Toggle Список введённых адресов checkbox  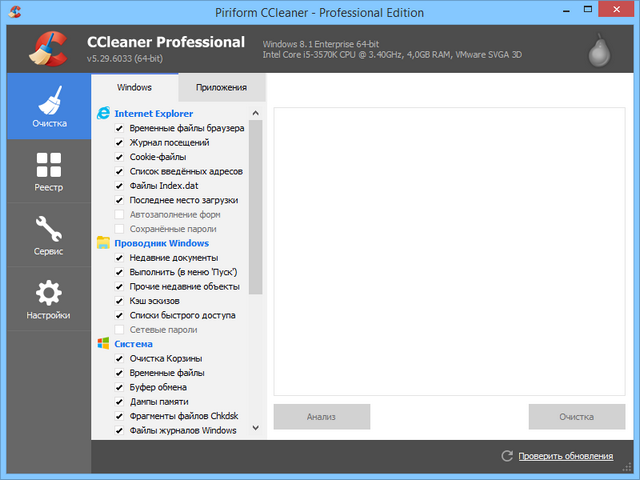click(119, 171)
